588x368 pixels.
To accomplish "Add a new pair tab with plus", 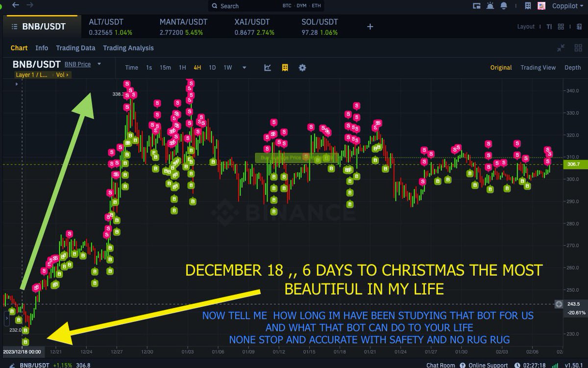I will coord(370,27).
